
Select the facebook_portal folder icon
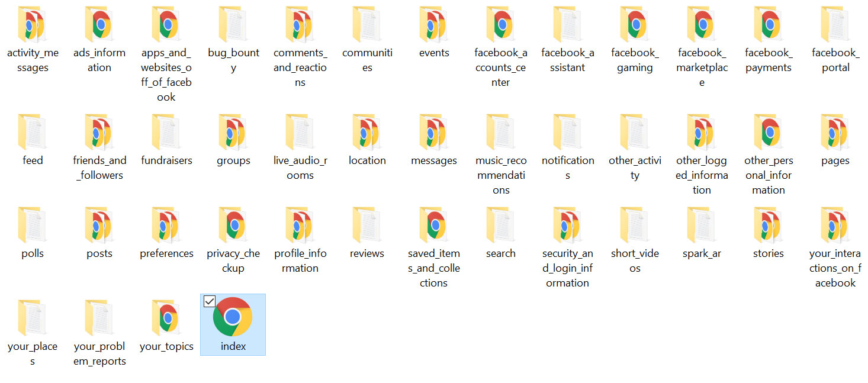point(835,24)
